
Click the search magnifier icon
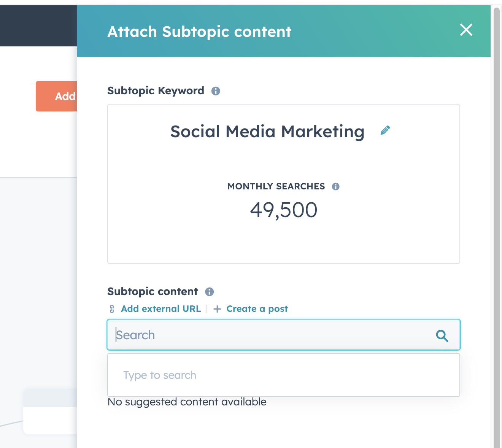(x=442, y=335)
